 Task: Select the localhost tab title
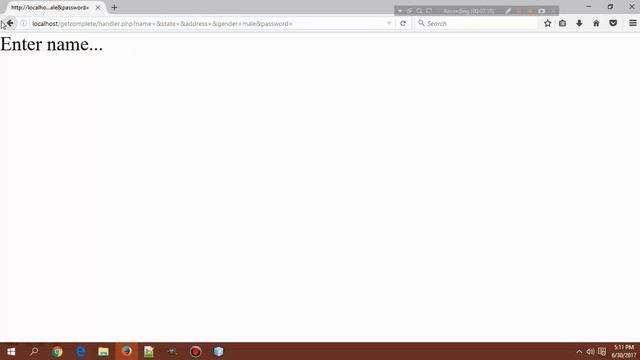point(50,7)
